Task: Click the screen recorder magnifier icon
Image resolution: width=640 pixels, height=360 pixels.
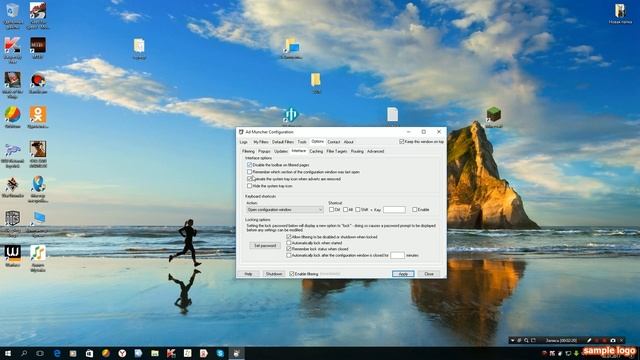Action: click(526, 340)
